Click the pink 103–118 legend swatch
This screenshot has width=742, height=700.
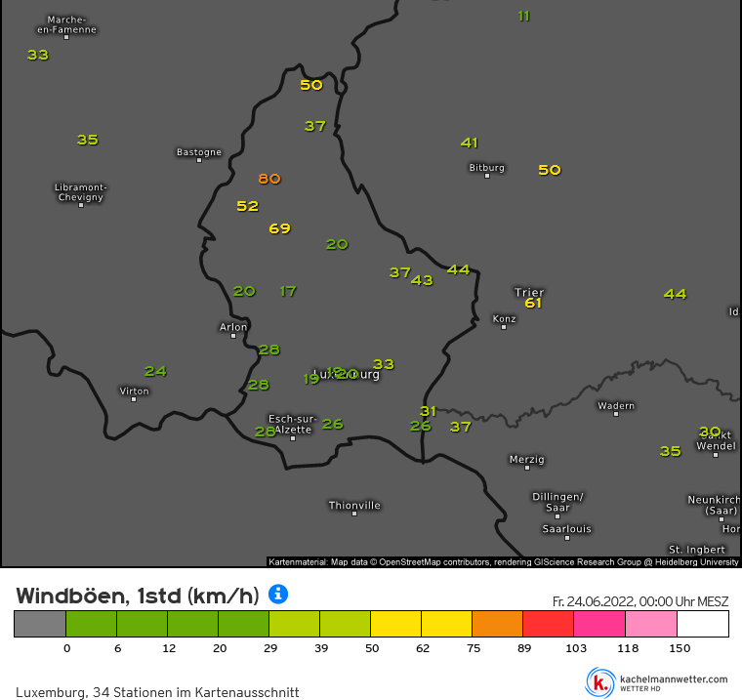coord(599,624)
